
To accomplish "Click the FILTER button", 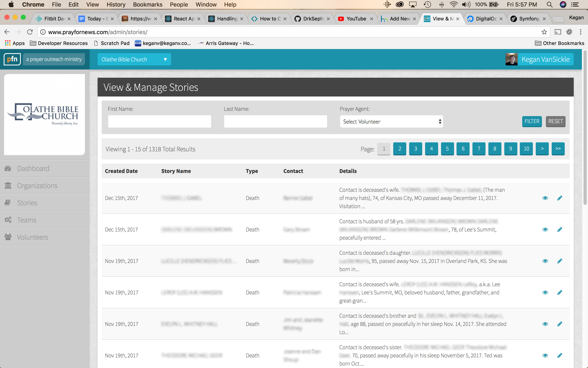I will coord(532,121).
